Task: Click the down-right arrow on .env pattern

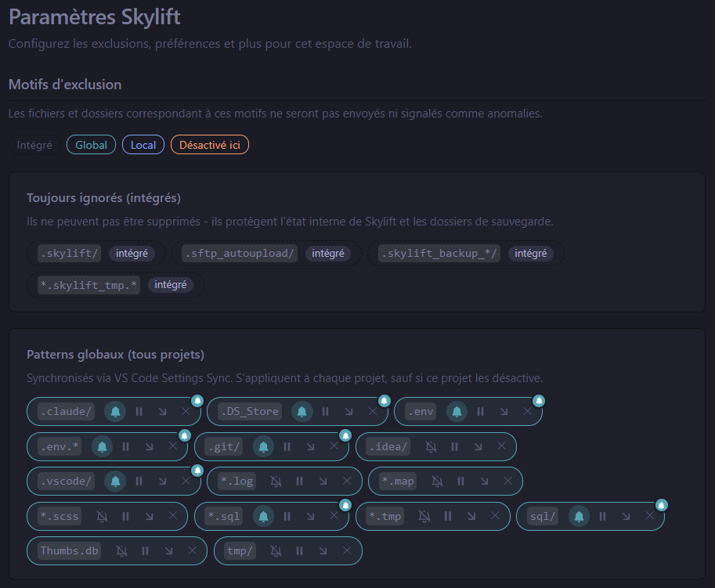Action: pyautogui.click(x=504, y=412)
